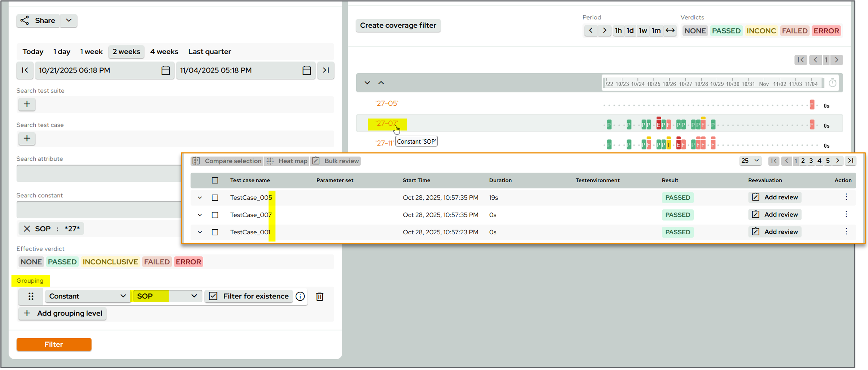Open the calendar picker for the start date
This screenshot has width=868, height=370.
(x=165, y=70)
